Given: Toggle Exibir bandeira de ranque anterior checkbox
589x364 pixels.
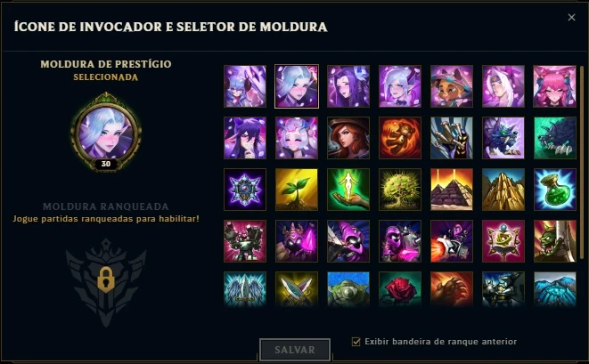Looking at the screenshot, I should tap(356, 342).
